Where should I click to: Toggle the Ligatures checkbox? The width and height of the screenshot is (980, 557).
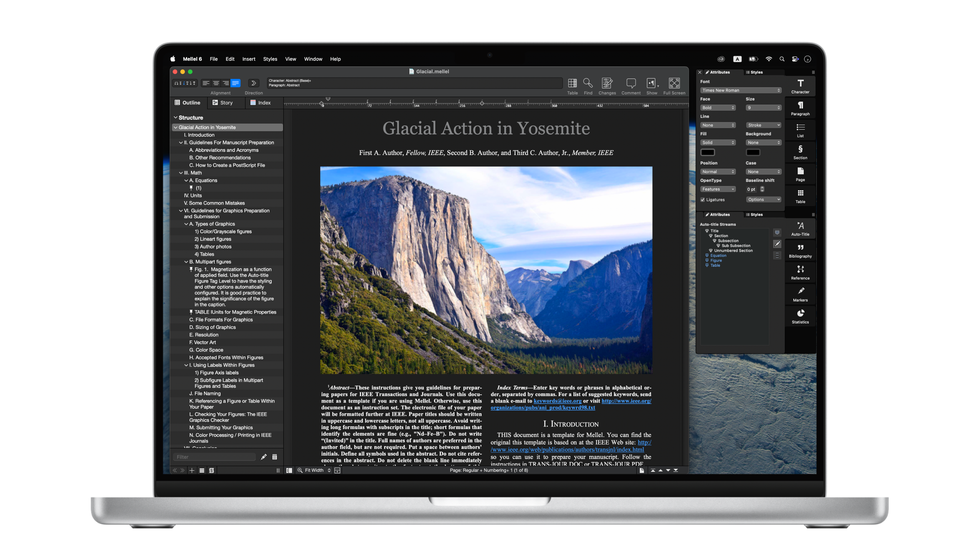(703, 200)
